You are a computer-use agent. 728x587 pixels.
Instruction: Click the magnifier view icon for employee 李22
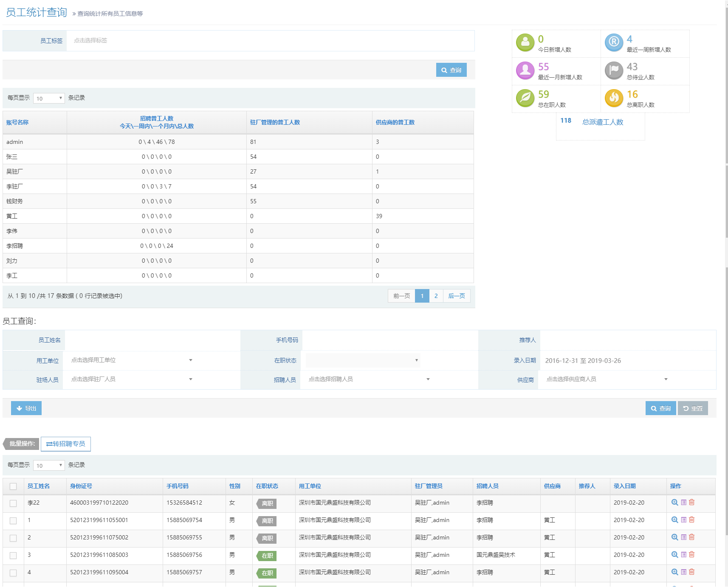(x=674, y=502)
